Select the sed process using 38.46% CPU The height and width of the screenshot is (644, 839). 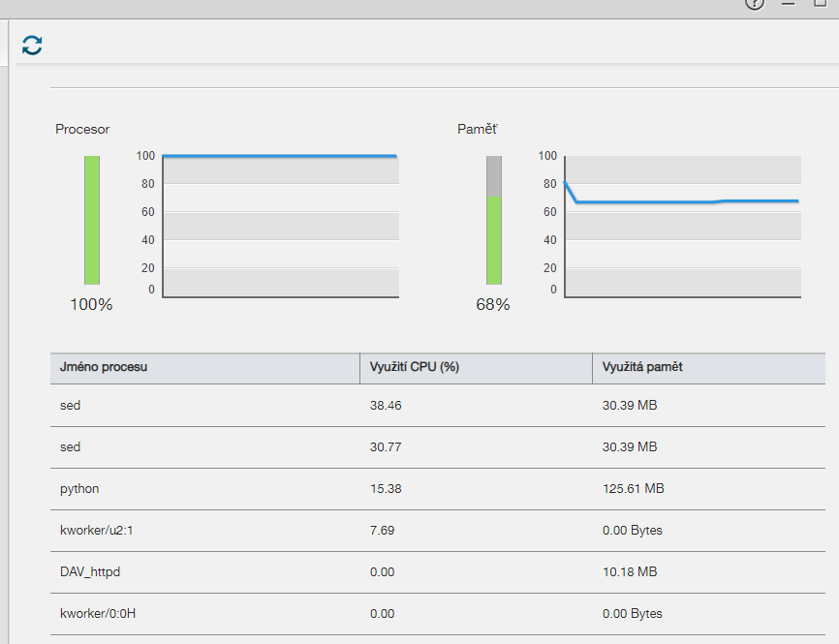(70, 406)
